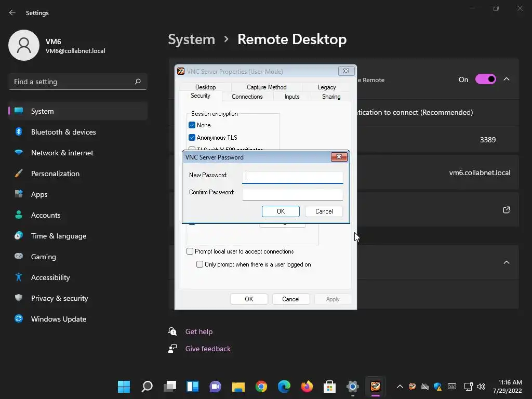Collapse the lower settings section chevron
The height and width of the screenshot is (399, 532).
[506, 262]
